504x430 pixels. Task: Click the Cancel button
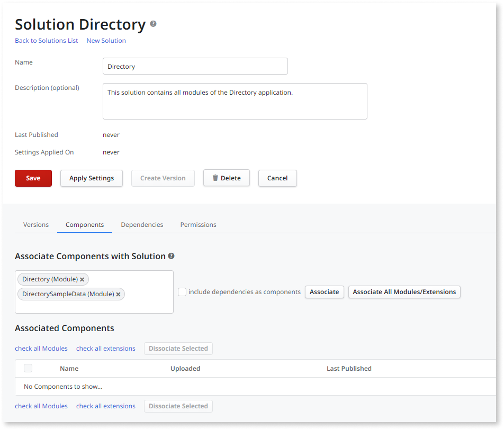point(277,178)
